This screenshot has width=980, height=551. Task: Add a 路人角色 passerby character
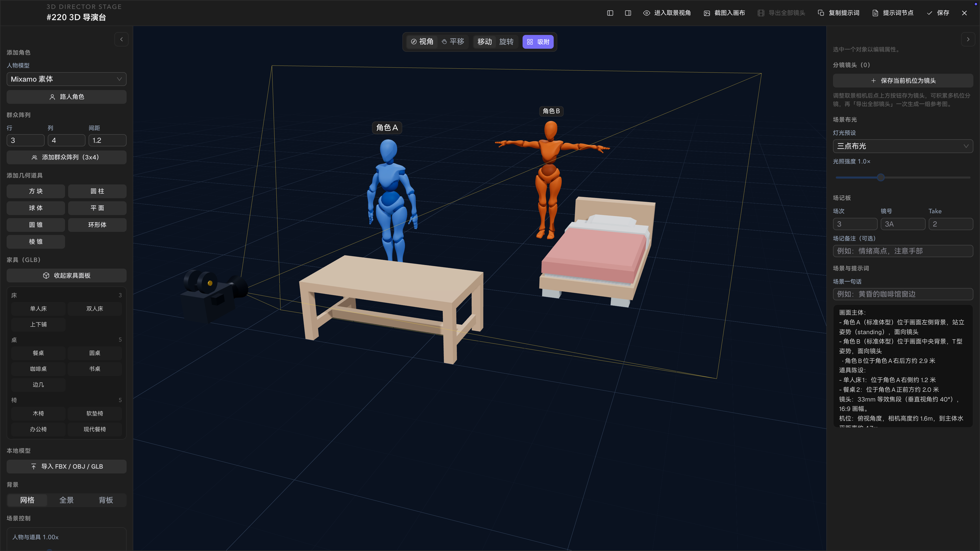pos(66,97)
